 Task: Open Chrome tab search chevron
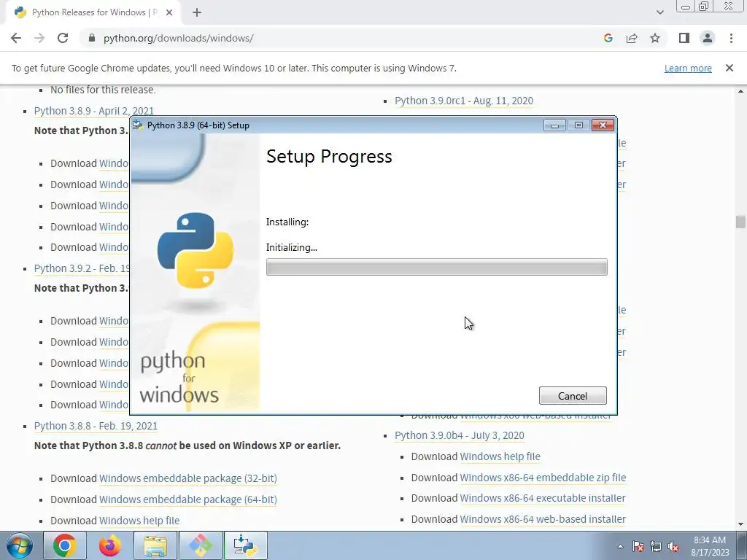point(659,12)
